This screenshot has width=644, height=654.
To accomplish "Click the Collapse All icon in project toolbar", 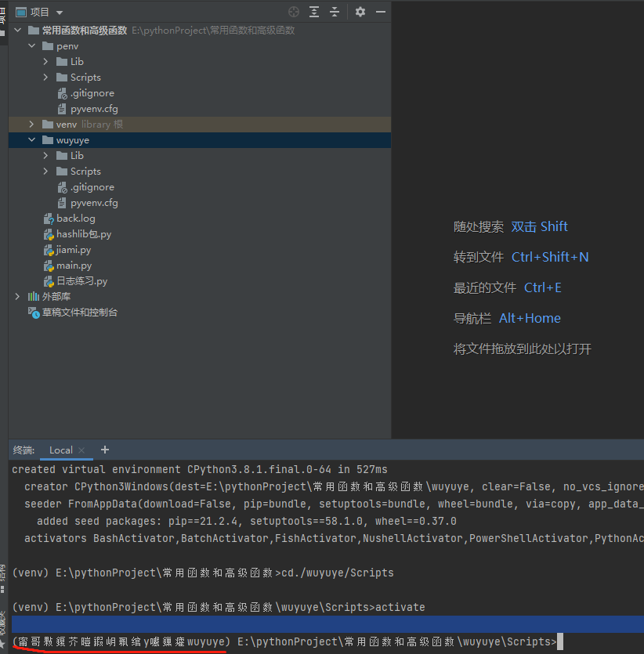I will 335,12.
